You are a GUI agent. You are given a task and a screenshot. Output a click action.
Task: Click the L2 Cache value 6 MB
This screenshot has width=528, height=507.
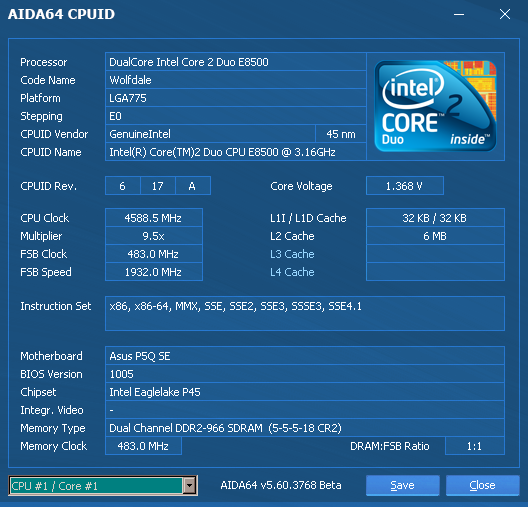(435, 236)
